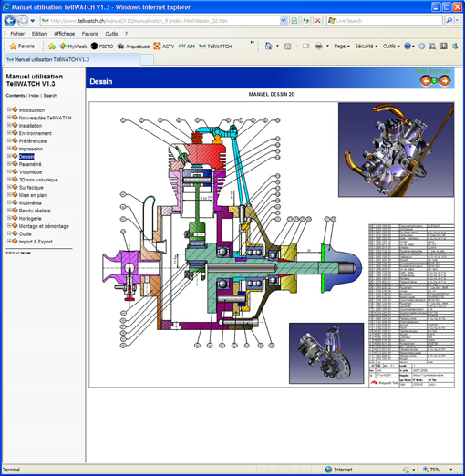
Task: Switch to the Contents pane
Action: point(15,96)
